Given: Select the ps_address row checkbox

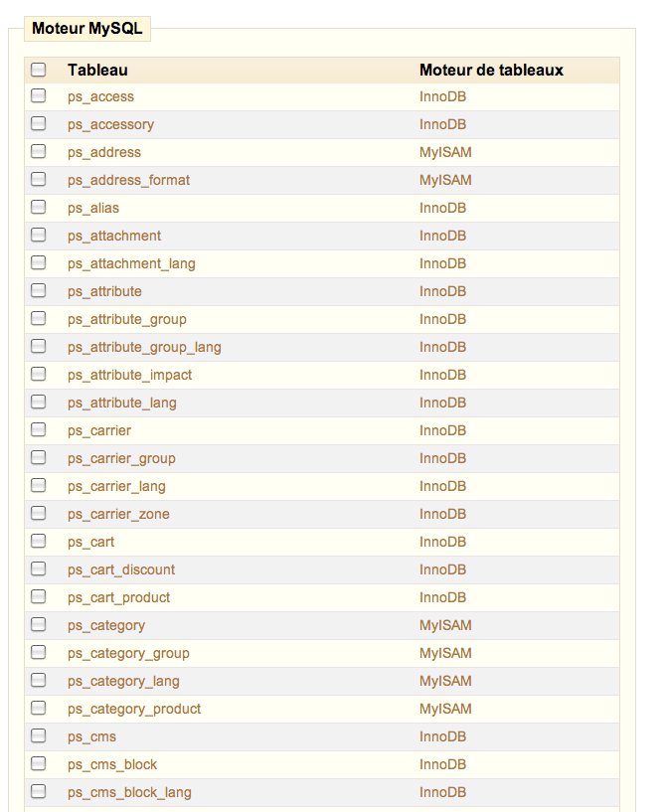Looking at the screenshot, I should tap(39, 152).
